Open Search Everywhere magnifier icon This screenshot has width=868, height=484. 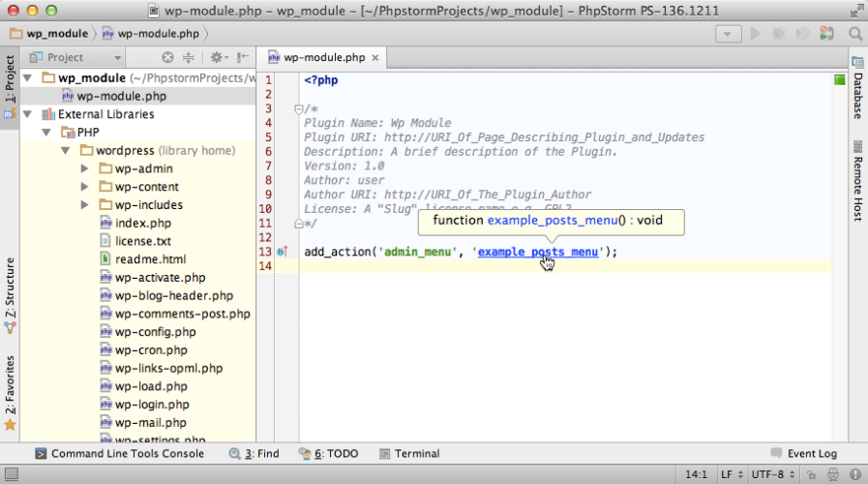[x=855, y=34]
